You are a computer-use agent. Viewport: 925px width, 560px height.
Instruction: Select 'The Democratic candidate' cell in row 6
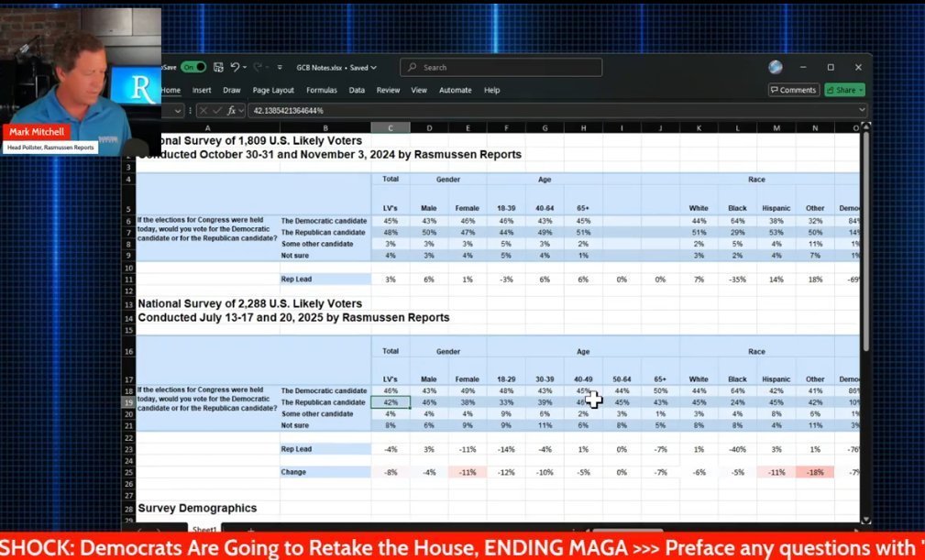pyautogui.click(x=325, y=221)
